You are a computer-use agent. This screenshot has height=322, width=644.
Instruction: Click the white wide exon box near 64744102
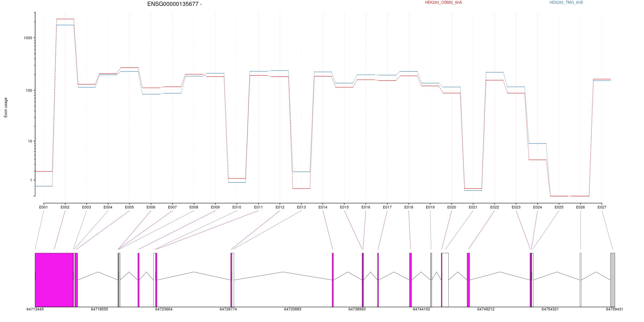[445, 280]
